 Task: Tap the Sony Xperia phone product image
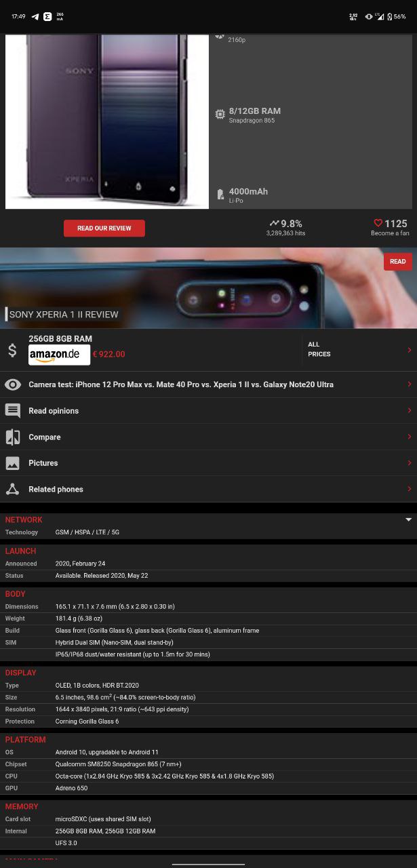(107, 121)
